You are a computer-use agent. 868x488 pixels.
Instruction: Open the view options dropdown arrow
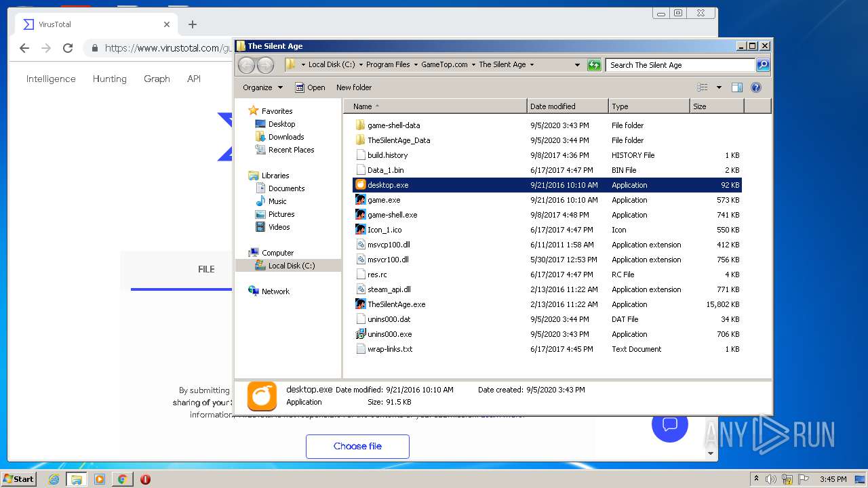click(x=719, y=87)
